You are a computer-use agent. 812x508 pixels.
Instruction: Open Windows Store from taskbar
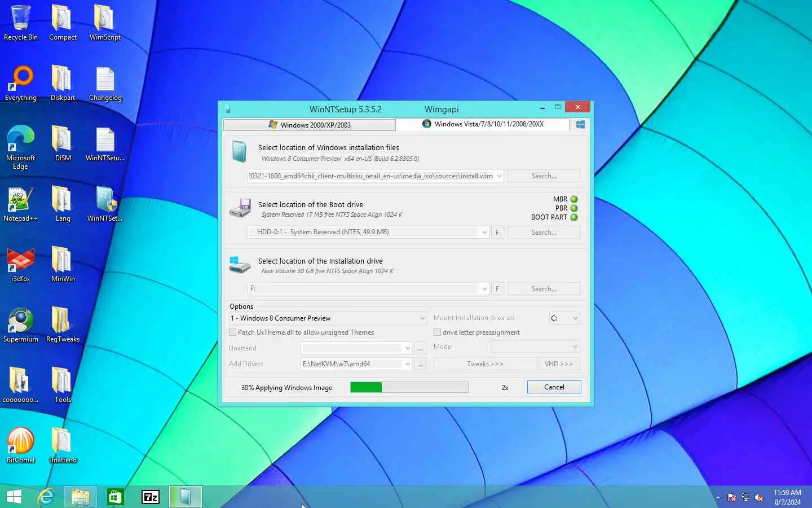click(x=116, y=497)
